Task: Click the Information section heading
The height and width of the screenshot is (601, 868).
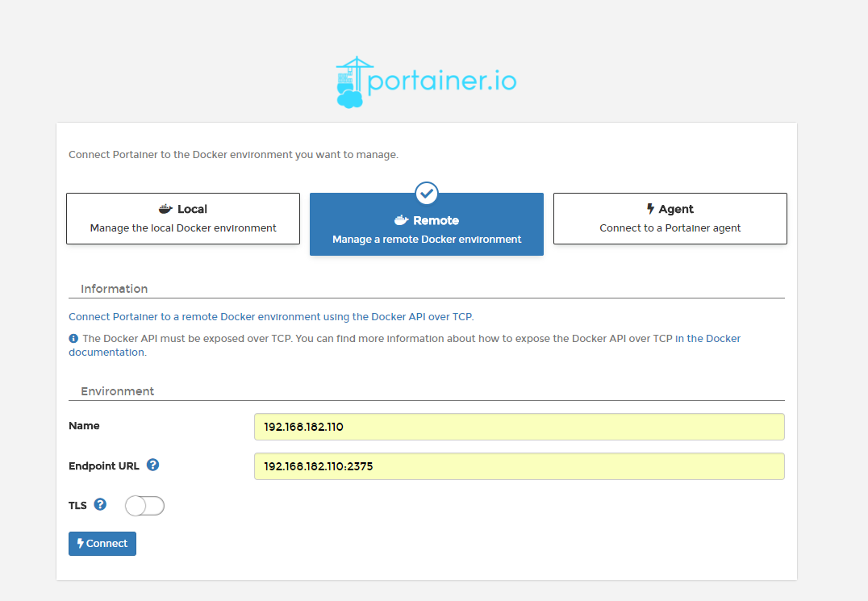Action: pos(114,289)
